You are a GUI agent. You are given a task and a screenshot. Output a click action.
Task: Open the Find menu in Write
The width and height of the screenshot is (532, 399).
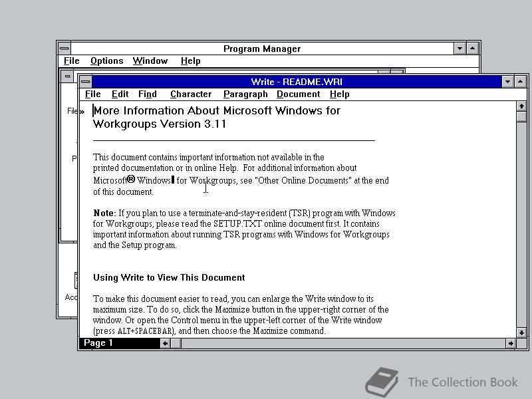click(147, 94)
